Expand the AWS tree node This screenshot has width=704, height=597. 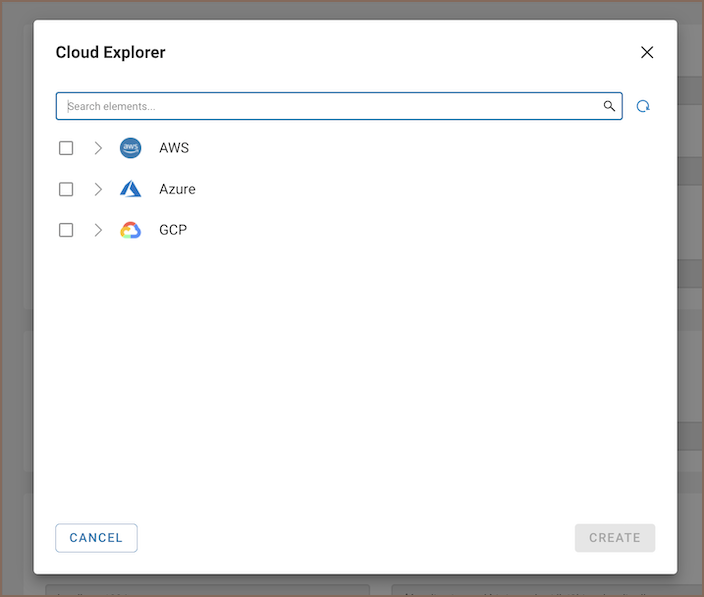pos(98,148)
